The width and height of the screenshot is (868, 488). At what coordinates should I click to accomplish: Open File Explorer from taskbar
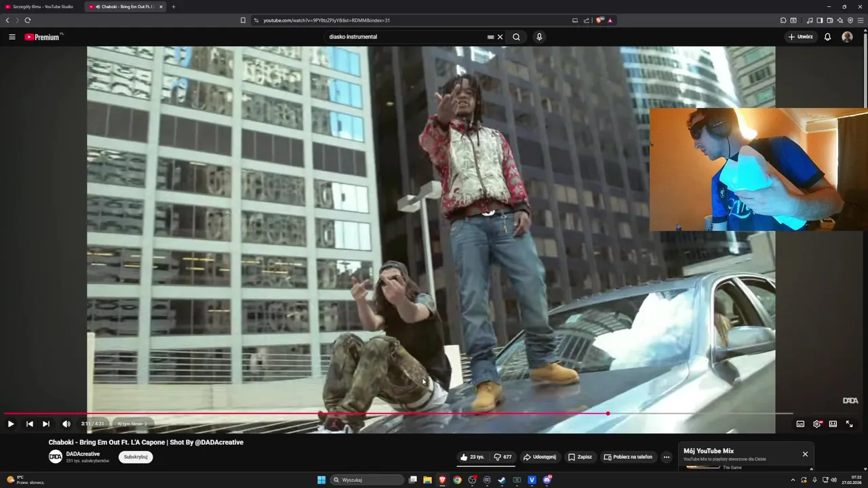click(428, 480)
